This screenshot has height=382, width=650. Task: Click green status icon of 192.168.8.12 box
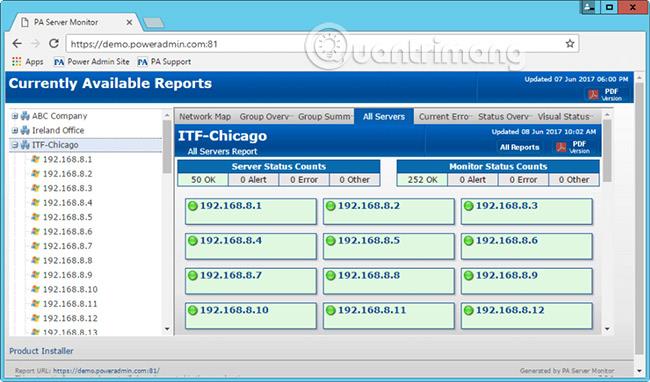468,310
